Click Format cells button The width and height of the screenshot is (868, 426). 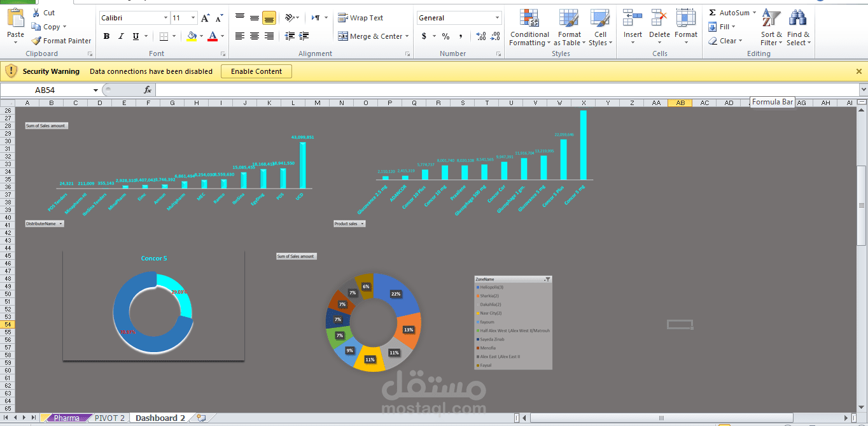tap(686, 27)
